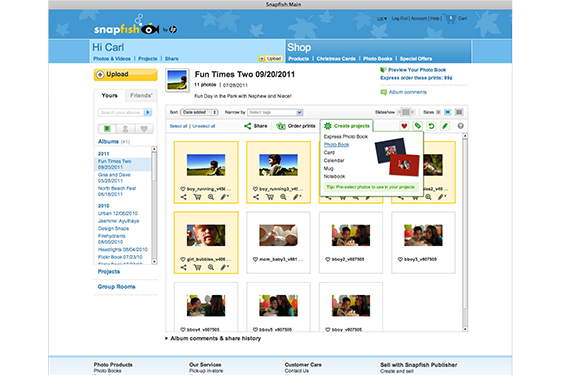Click the green Album comments speech bubble icon
566x375 pixels.
tap(383, 92)
